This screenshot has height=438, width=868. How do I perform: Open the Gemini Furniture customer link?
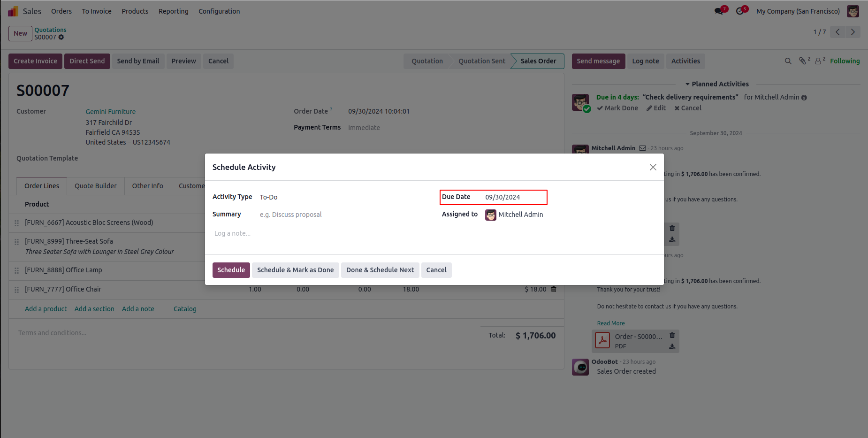click(110, 112)
